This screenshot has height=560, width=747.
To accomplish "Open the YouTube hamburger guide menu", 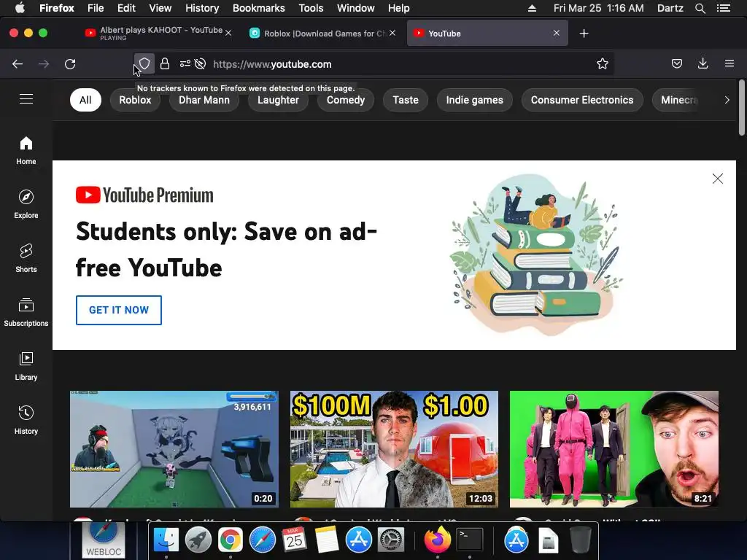I will click(26, 99).
